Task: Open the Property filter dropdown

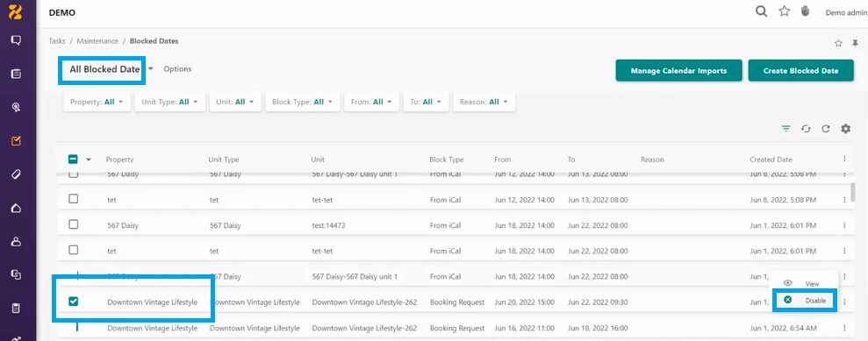Action: click(97, 102)
